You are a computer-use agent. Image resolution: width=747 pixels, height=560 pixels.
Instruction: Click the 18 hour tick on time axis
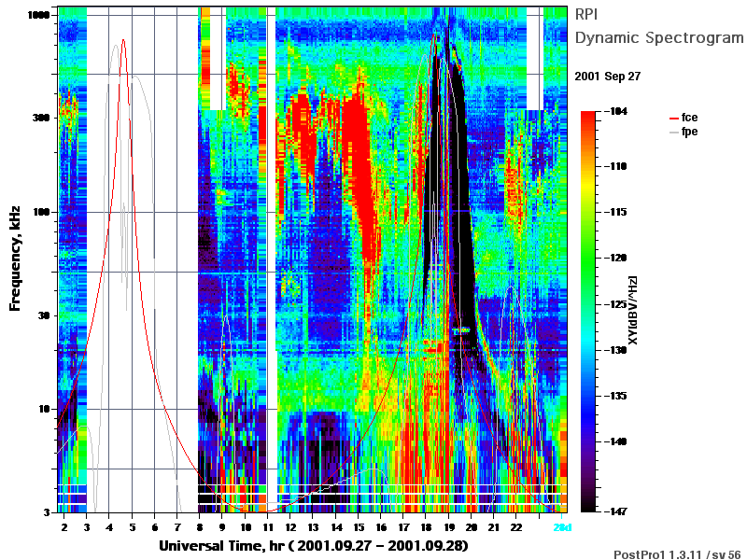(x=426, y=527)
